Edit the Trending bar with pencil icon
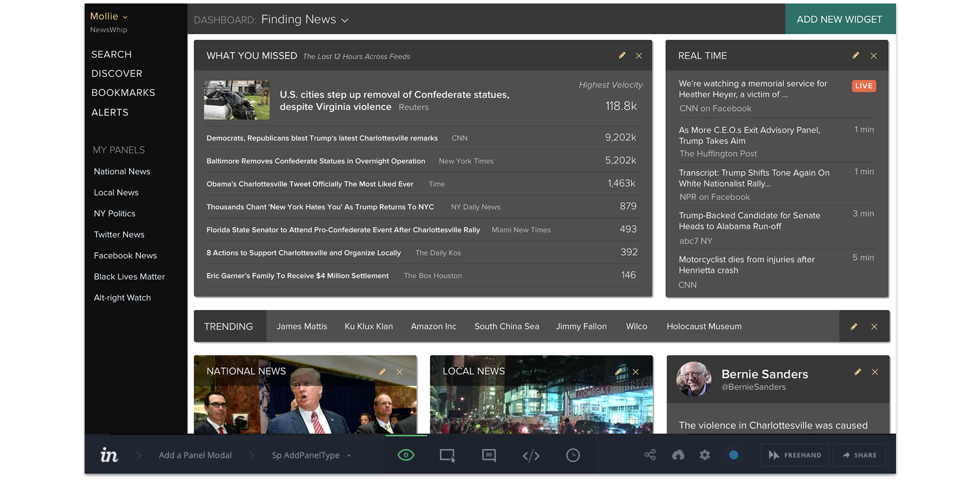 pyautogui.click(x=853, y=326)
